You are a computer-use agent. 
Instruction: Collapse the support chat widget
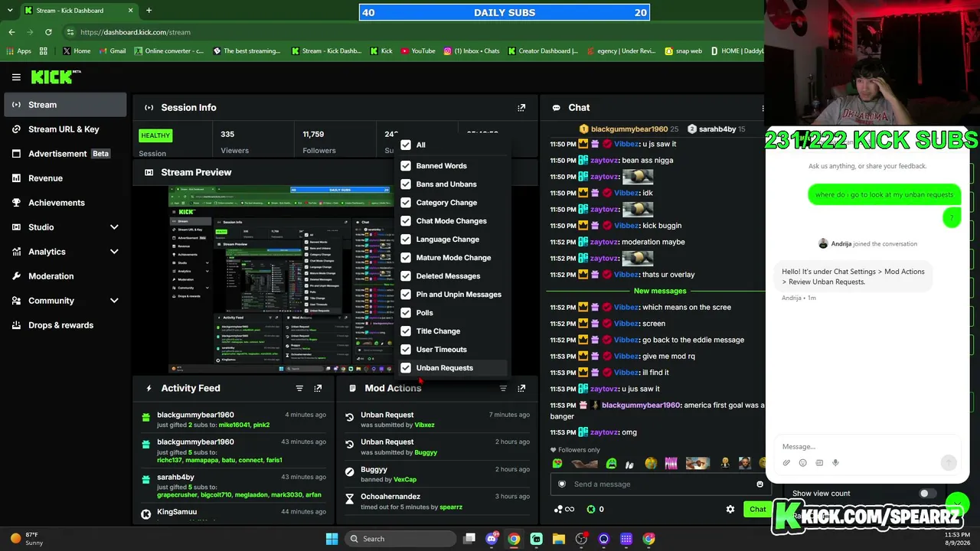pyautogui.click(x=956, y=503)
